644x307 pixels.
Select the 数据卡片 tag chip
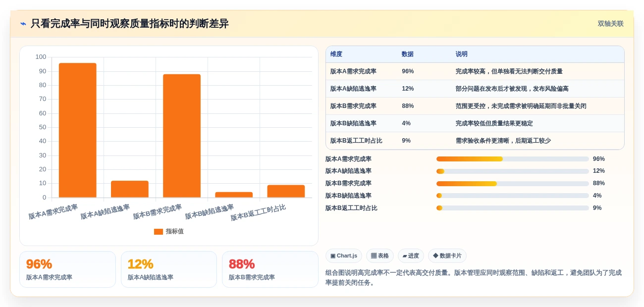click(447, 256)
